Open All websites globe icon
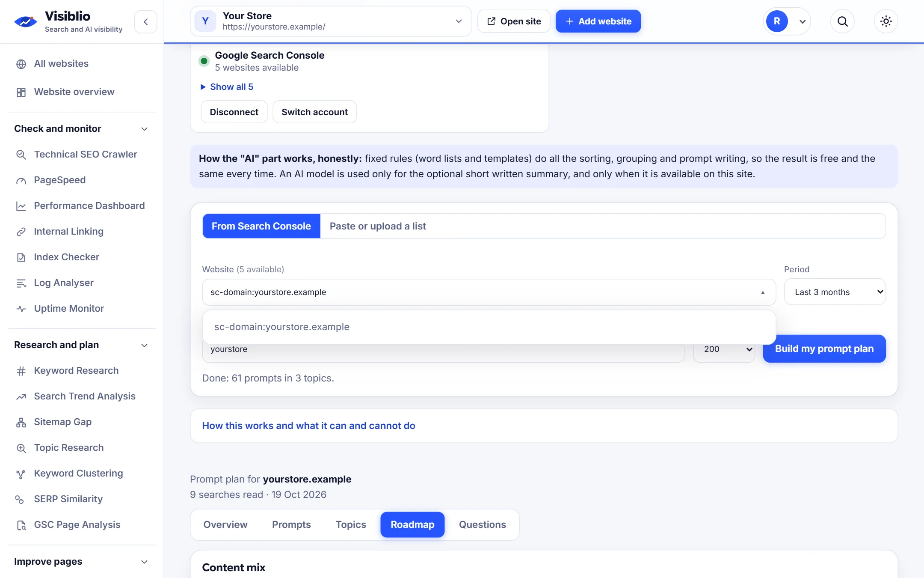Viewport: 924px width, 578px height. tap(21, 64)
